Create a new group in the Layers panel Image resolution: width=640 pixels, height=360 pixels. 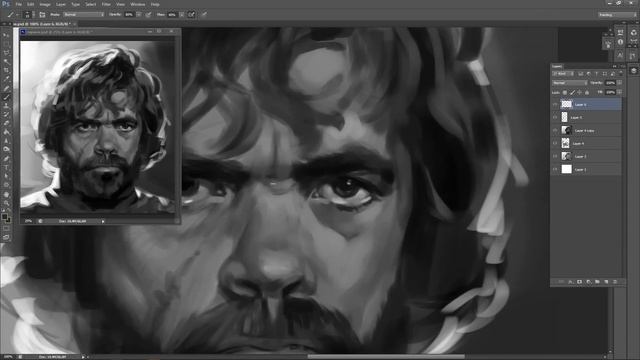(597, 282)
